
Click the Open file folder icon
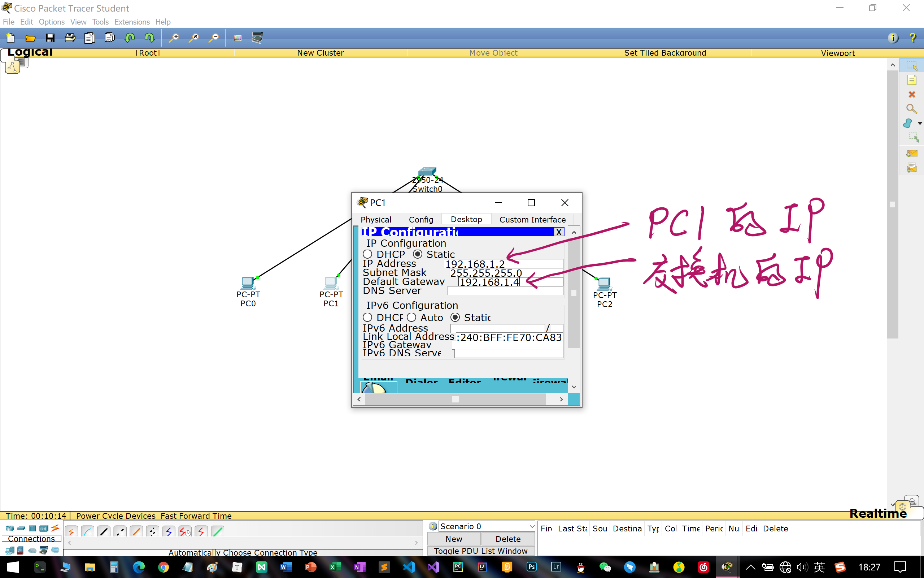(31, 38)
